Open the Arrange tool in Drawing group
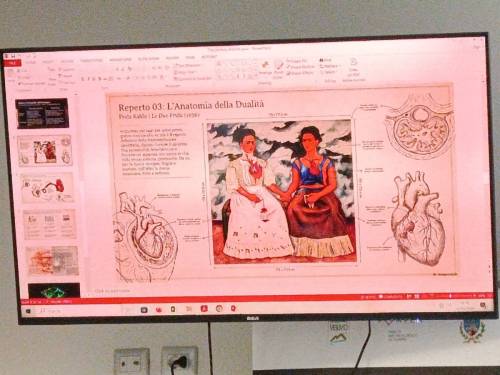Screen dimensions: 500x375 pos(265,68)
